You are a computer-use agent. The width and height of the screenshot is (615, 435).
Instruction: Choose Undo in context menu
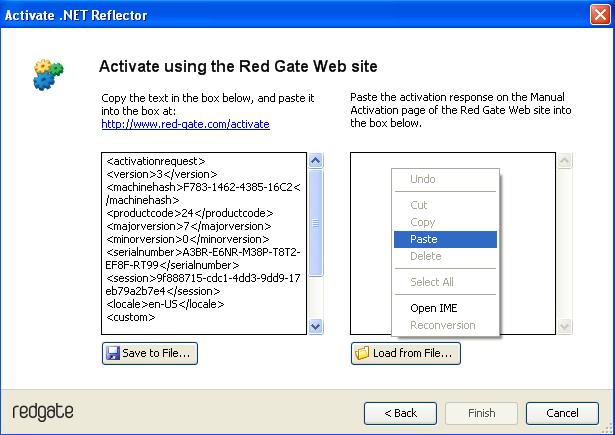(x=445, y=179)
